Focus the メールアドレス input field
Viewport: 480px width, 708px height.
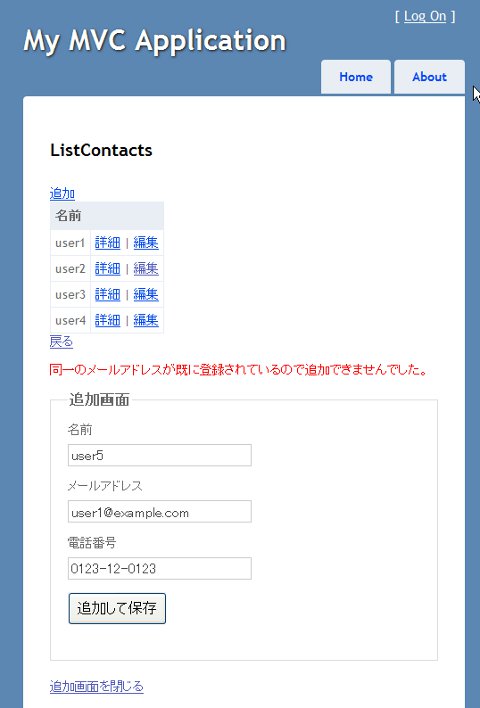tap(160, 512)
